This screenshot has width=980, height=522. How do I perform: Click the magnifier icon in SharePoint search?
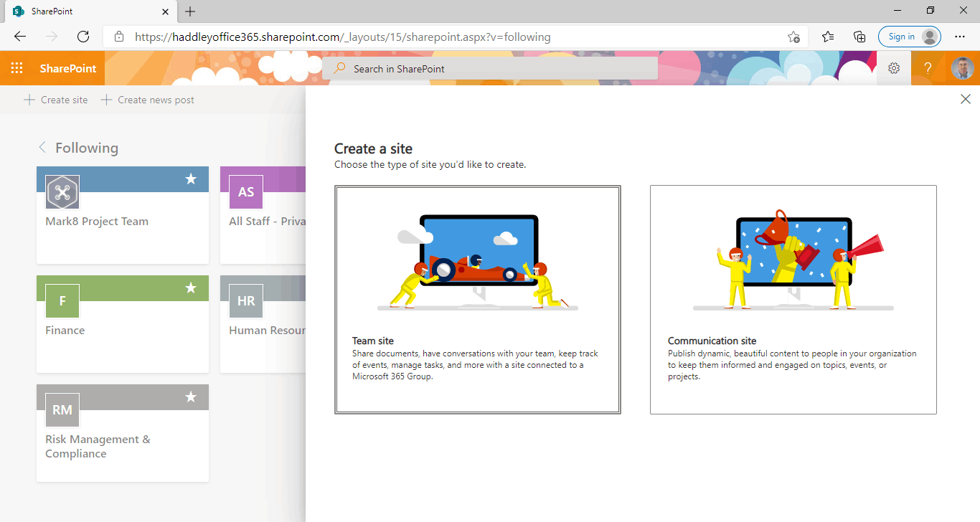[340, 68]
